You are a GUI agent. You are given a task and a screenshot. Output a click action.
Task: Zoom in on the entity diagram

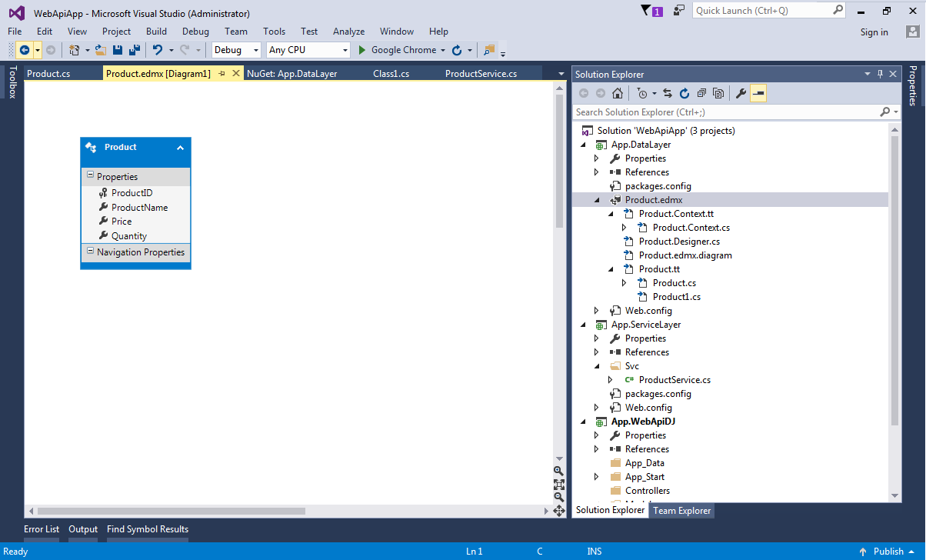[558, 471]
